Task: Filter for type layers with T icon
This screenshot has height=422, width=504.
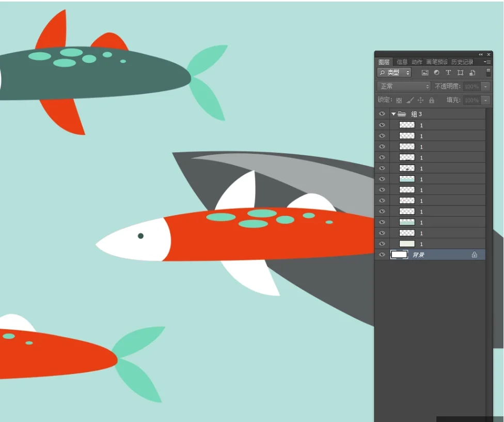Action: (448, 73)
